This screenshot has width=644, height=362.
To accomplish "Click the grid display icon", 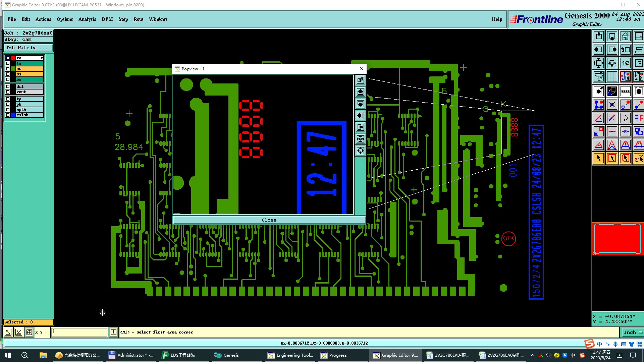I will 612,76.
